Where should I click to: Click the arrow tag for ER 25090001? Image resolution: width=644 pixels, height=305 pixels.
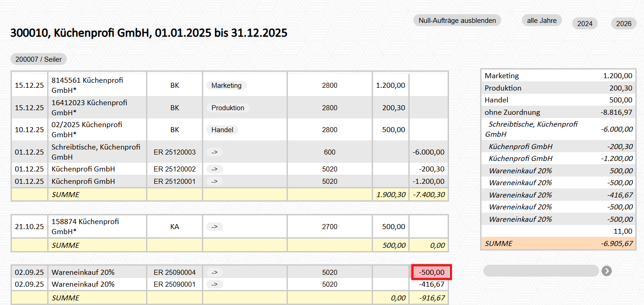click(x=214, y=284)
